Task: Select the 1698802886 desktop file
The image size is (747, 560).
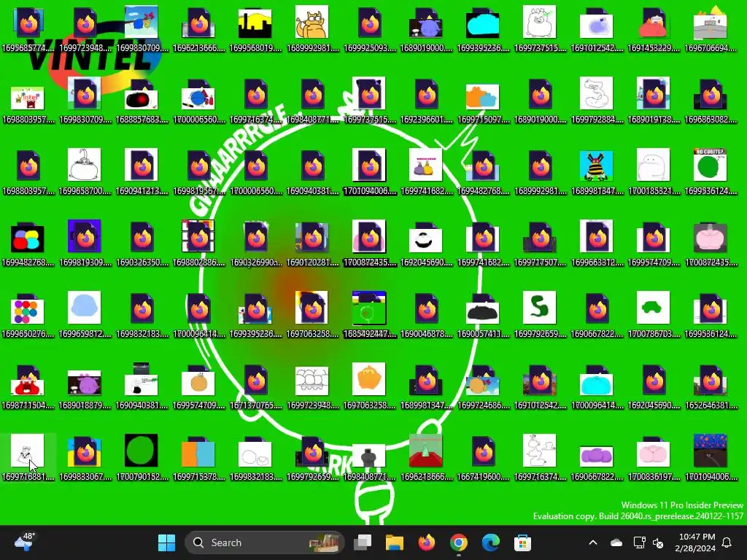Action: (x=198, y=242)
